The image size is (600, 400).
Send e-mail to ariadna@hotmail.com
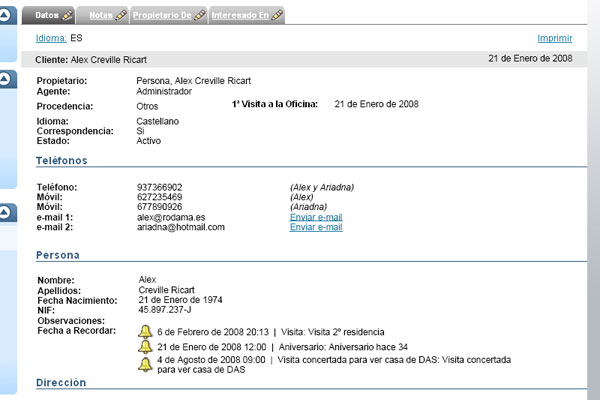coord(316,227)
